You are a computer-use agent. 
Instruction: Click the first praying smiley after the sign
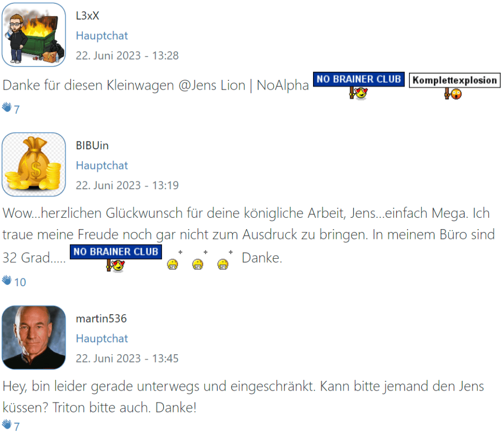(x=174, y=260)
